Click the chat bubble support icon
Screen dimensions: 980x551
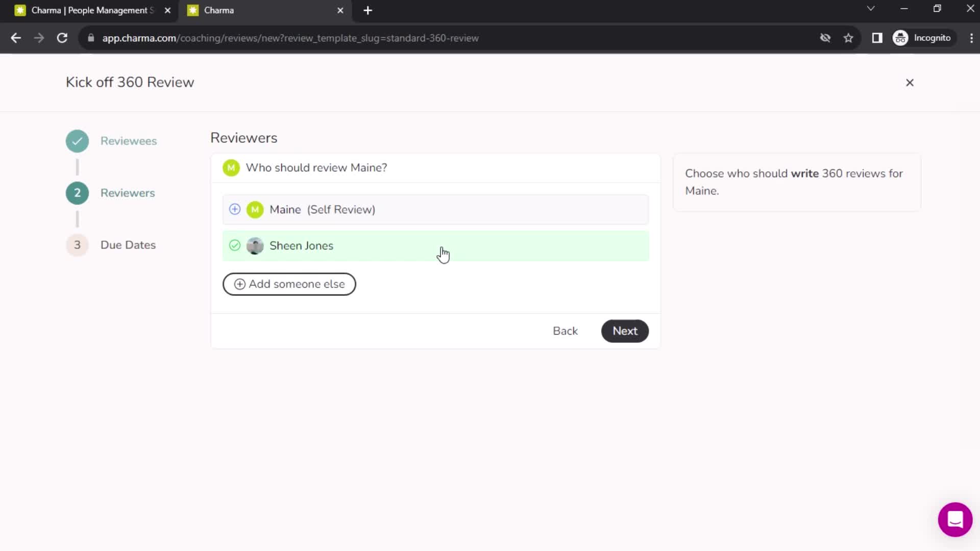click(955, 518)
